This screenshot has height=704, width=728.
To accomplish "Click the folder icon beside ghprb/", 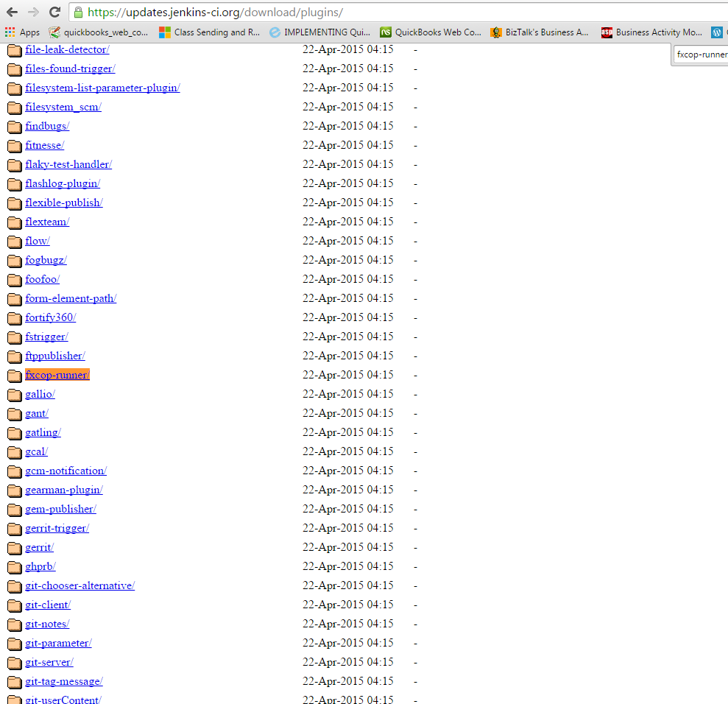I will click(x=15, y=567).
